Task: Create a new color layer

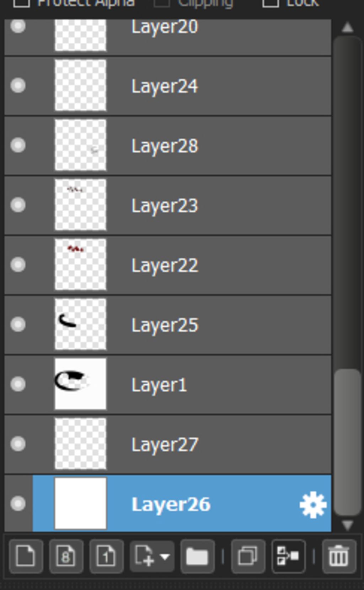Action: tap(26, 556)
